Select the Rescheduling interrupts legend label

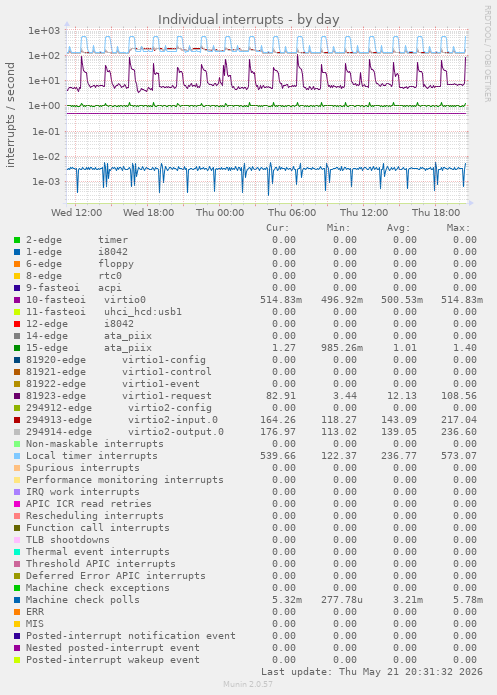(94, 516)
